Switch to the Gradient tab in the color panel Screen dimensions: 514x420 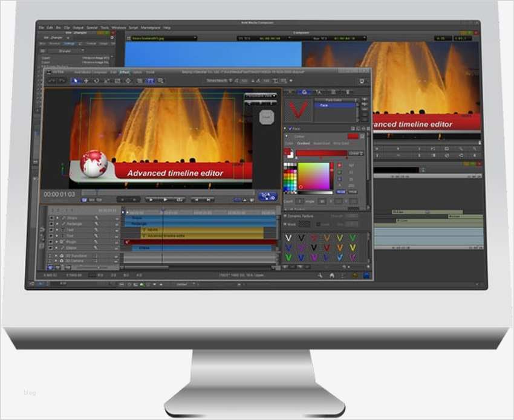tap(302, 143)
